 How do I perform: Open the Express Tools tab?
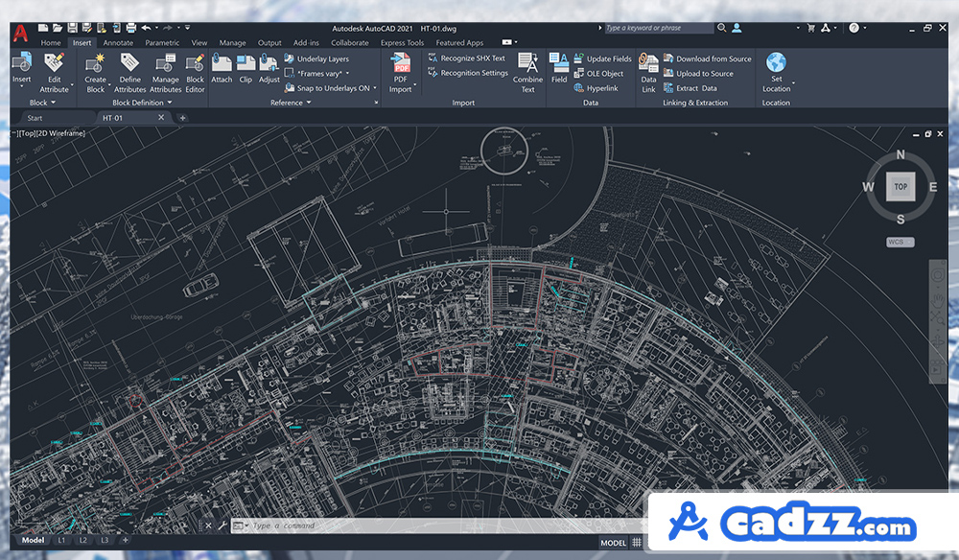coord(402,43)
